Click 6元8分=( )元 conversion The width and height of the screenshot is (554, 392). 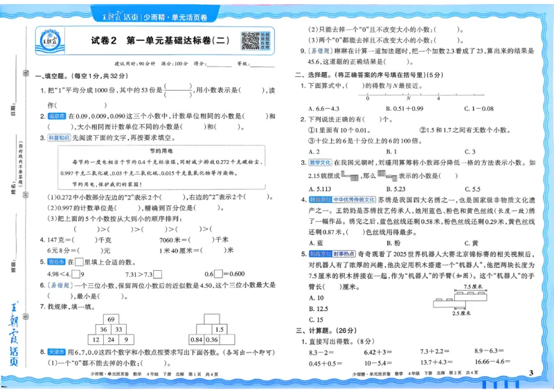(79, 251)
